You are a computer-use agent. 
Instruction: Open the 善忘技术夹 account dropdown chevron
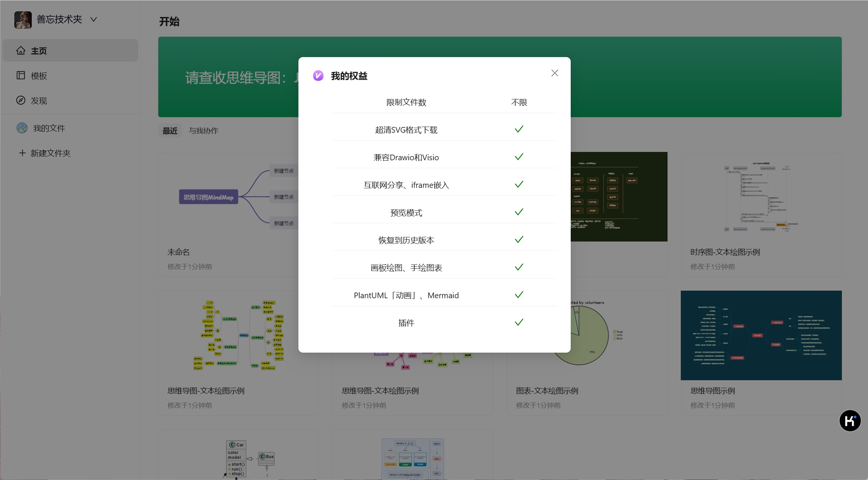(94, 19)
